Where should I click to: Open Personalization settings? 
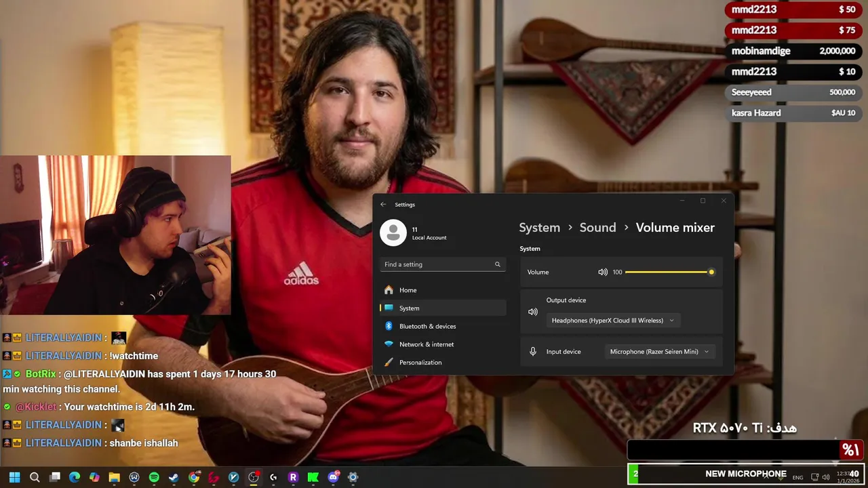[x=443, y=363]
